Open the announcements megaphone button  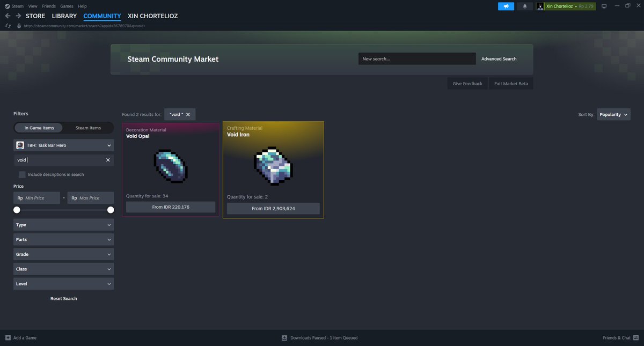coord(506,6)
